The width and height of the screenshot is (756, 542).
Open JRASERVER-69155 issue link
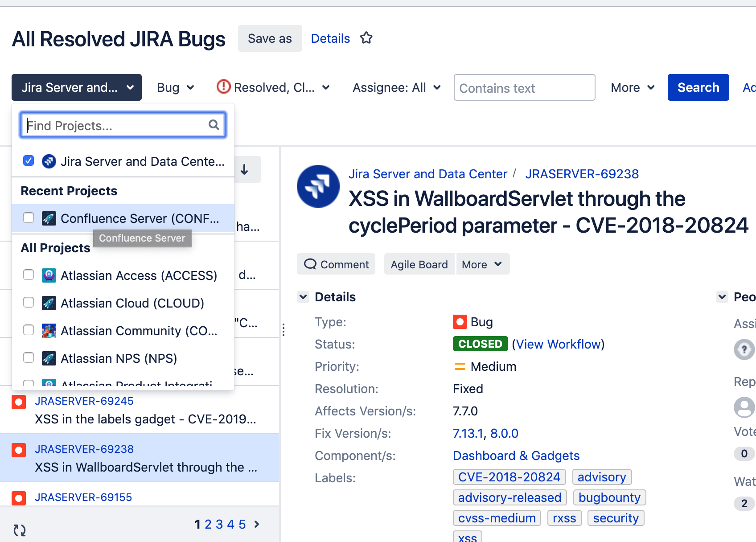(83, 497)
